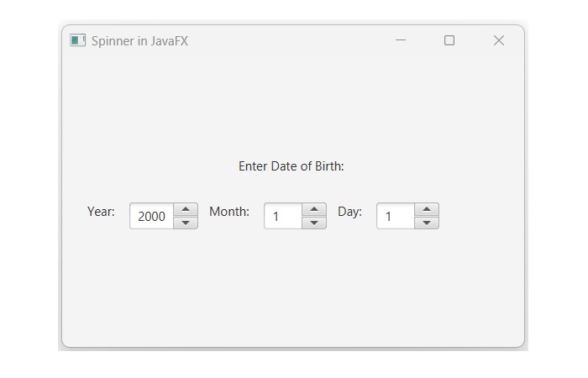Click the "Year:" label
This screenshot has height=378, width=588.
coord(101,212)
